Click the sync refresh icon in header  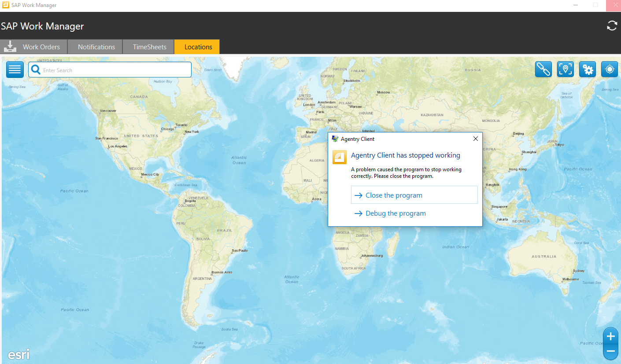click(x=612, y=26)
